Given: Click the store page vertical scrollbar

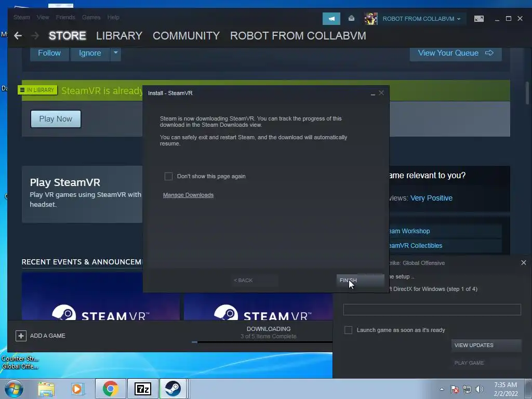Looking at the screenshot, I should 527,94.
